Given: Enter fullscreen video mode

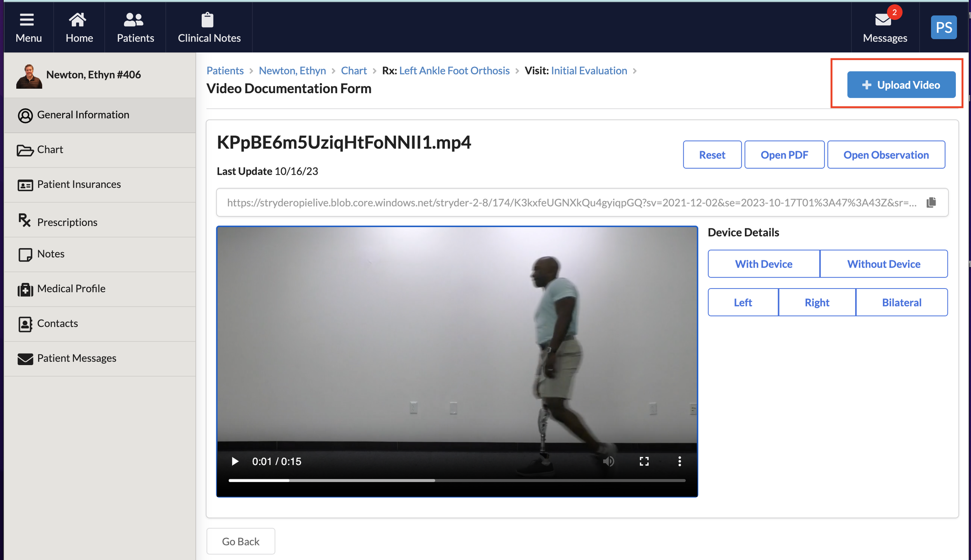Looking at the screenshot, I should point(644,461).
